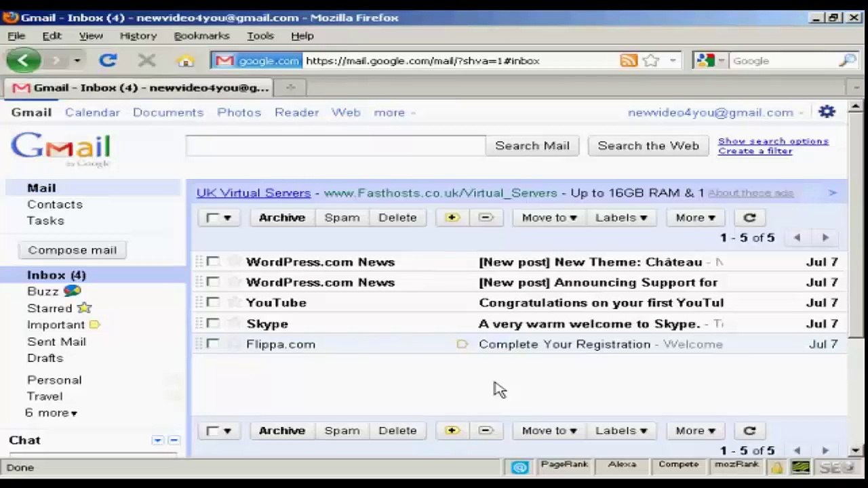This screenshot has height=488, width=868.
Task: Open the top select-all checkbox dropdown
Action: (218, 218)
